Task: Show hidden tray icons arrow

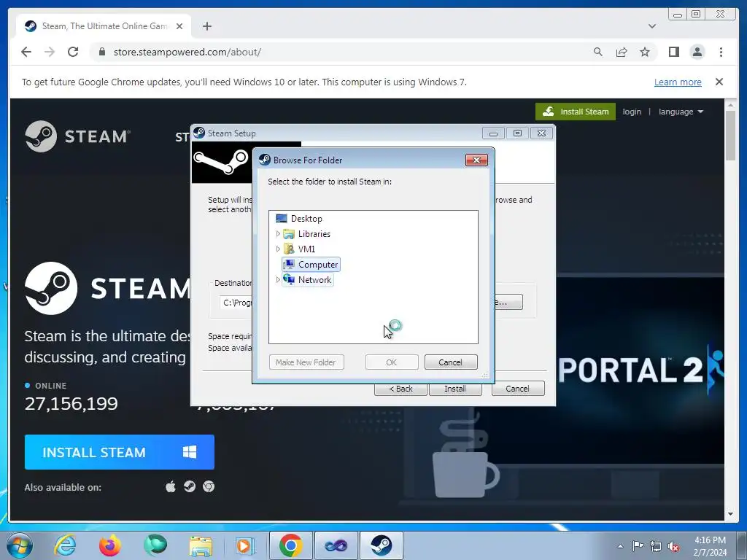Action: click(x=620, y=547)
